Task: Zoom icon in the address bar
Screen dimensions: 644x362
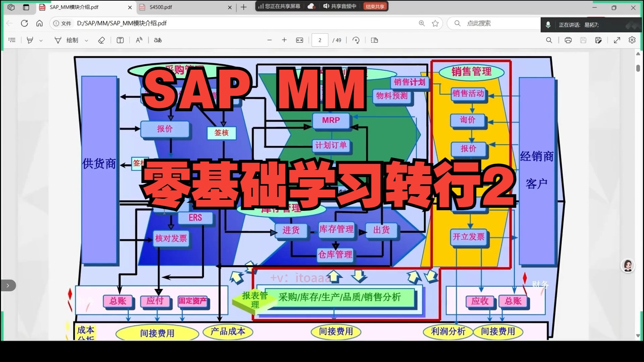Action: (422, 23)
